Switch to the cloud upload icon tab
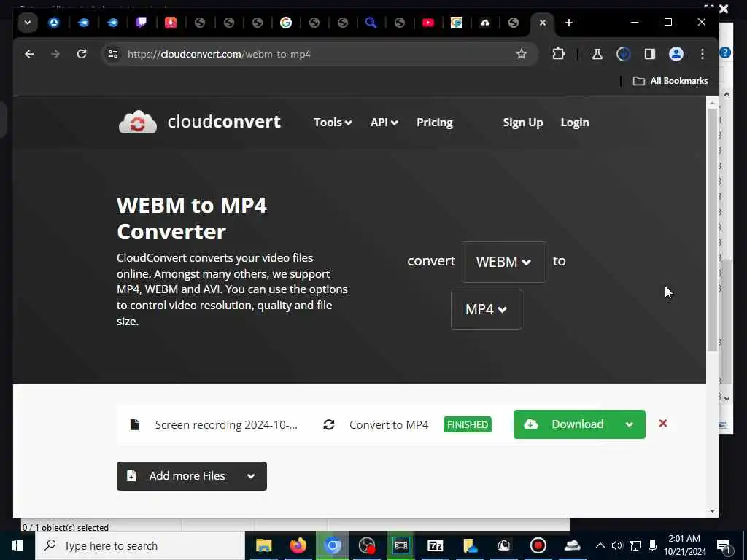Viewport: 747px width, 560px height. (x=485, y=23)
